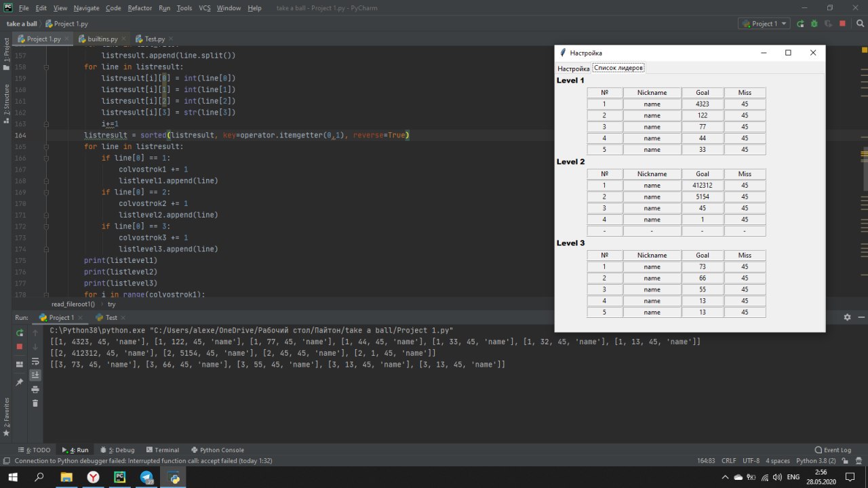Click 'take a ball' breadcrumb in navigation bar
The image size is (868, 488).
[x=22, y=24]
